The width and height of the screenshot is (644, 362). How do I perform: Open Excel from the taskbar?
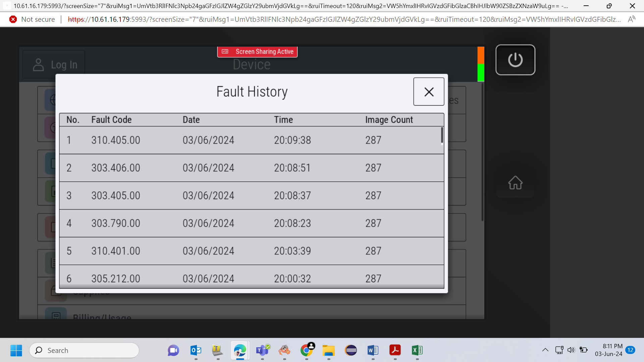tap(417, 351)
